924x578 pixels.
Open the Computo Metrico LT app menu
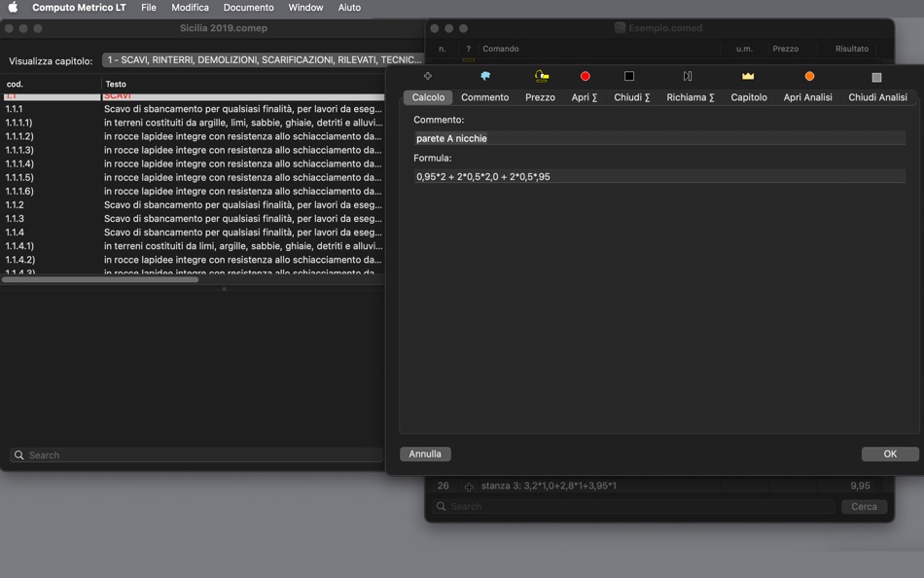point(79,8)
